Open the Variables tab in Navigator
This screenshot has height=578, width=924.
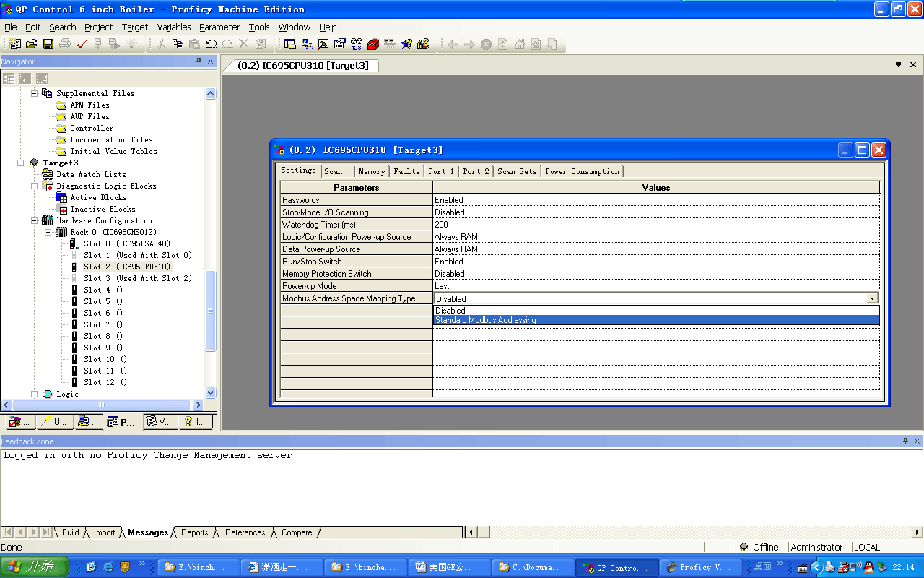point(160,422)
